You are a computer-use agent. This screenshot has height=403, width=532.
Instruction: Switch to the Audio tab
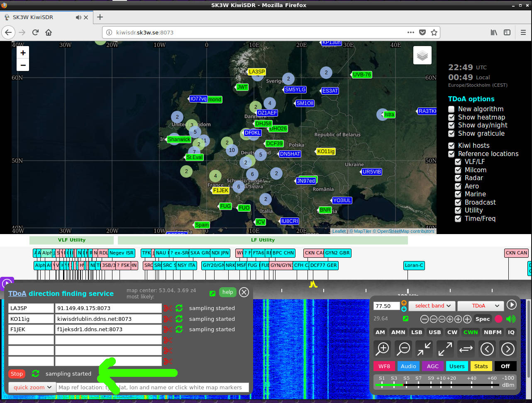click(408, 366)
